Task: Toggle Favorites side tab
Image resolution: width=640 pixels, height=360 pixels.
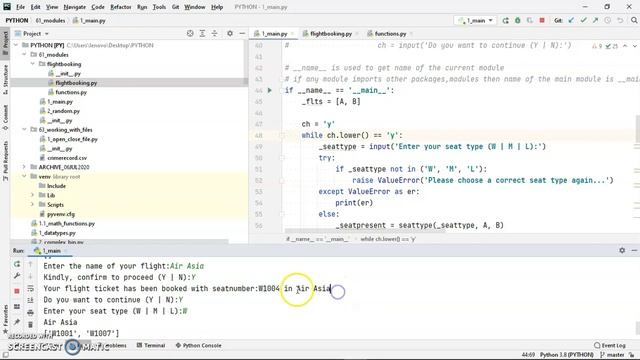Action: [5, 319]
